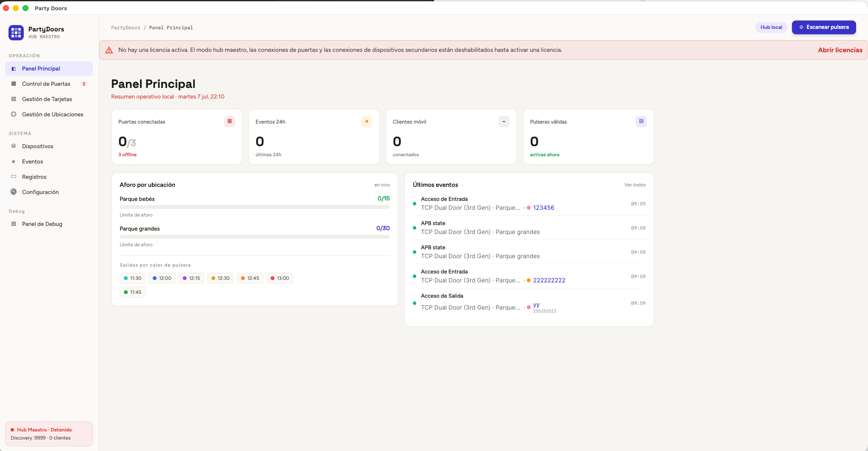The image size is (868, 451).
Task: Go to Gestión de Tarjetas
Action: coord(49,99)
